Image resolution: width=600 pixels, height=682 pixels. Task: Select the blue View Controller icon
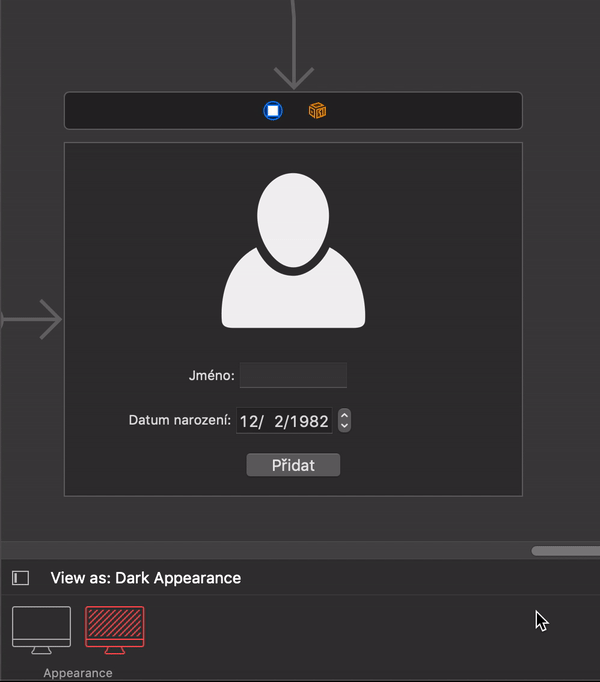(x=273, y=110)
